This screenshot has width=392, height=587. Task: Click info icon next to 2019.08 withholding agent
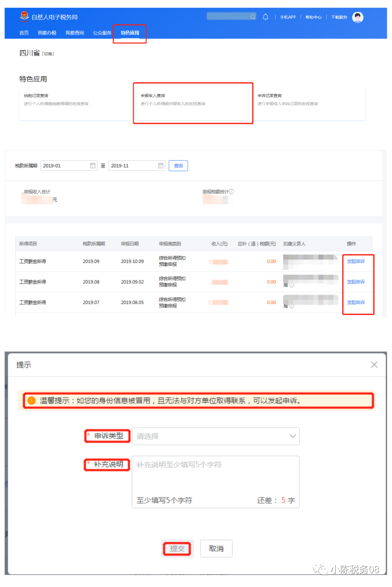pyautogui.click(x=292, y=285)
